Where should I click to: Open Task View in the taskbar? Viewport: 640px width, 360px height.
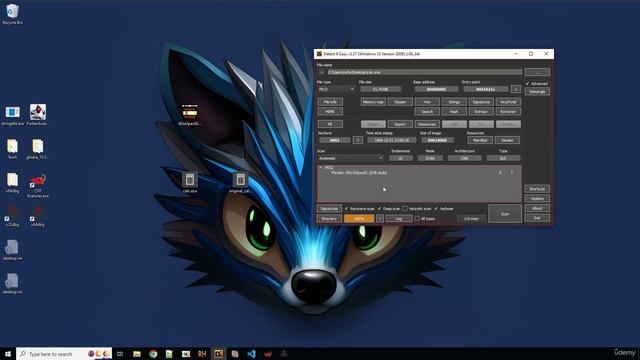120,354
